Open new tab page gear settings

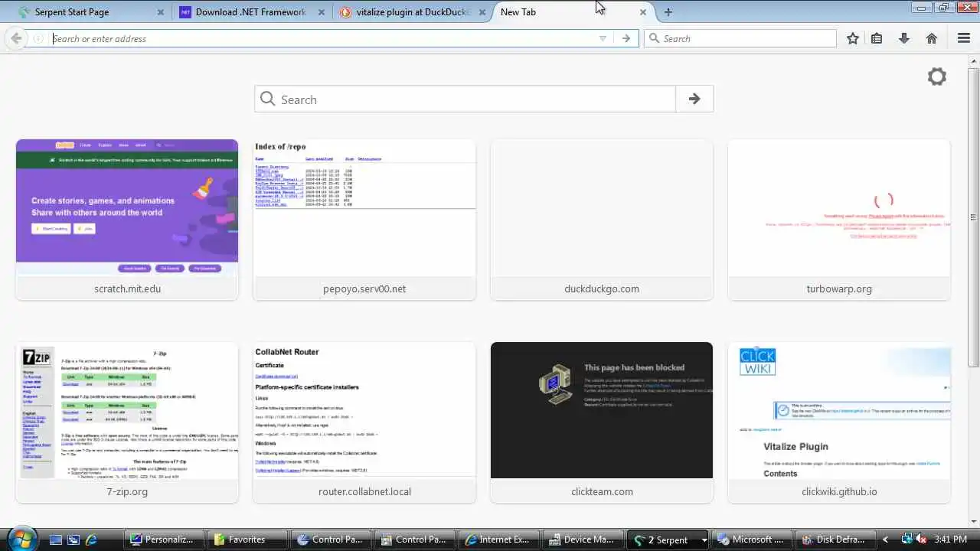pyautogui.click(x=936, y=77)
